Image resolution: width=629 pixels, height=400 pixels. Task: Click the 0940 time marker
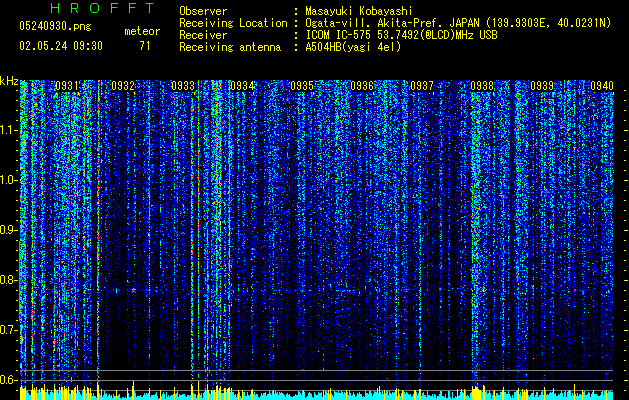(x=602, y=86)
